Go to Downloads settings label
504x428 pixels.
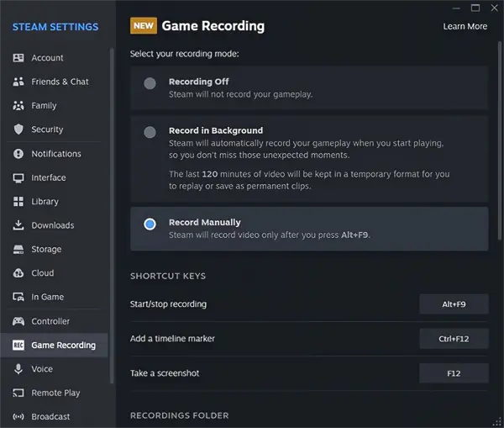(53, 225)
